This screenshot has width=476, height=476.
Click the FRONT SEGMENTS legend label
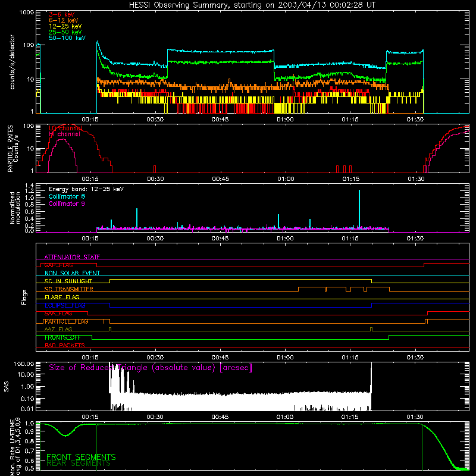pos(81,457)
